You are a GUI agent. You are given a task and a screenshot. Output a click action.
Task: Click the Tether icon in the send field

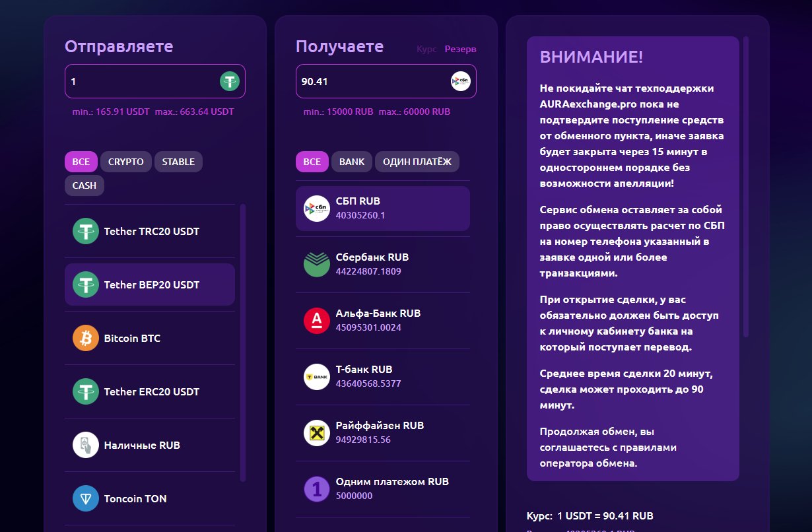pos(229,81)
